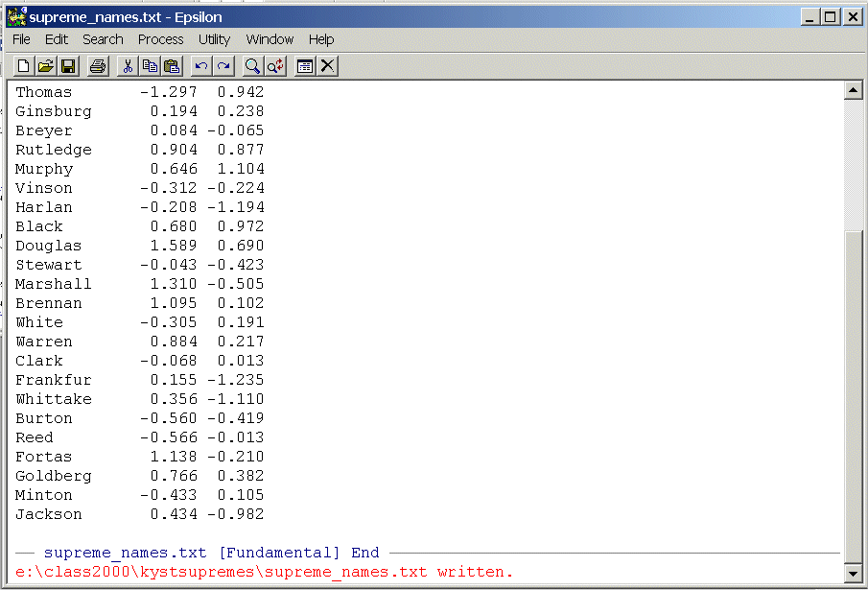Image resolution: width=868 pixels, height=590 pixels.
Task: Open the Window menu
Action: point(270,39)
